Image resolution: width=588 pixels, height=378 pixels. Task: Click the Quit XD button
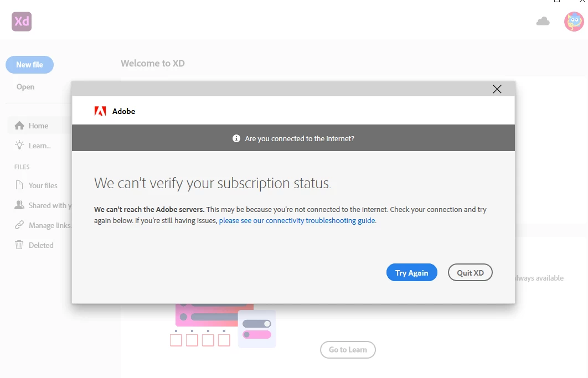[470, 273]
